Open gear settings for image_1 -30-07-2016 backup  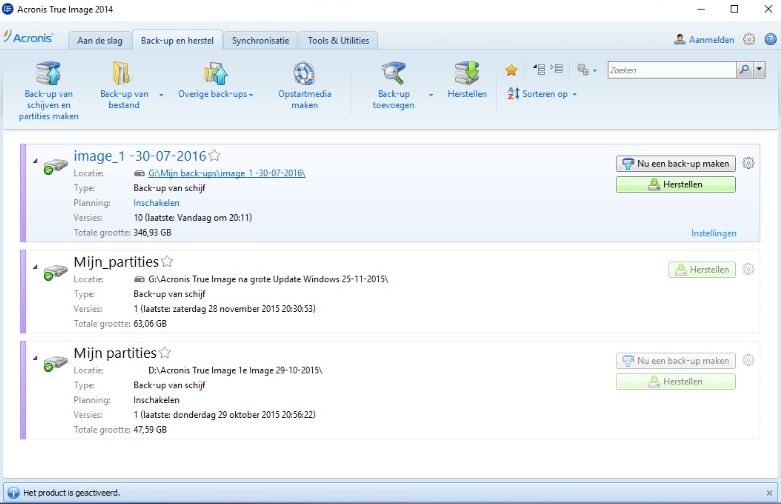tap(749, 164)
